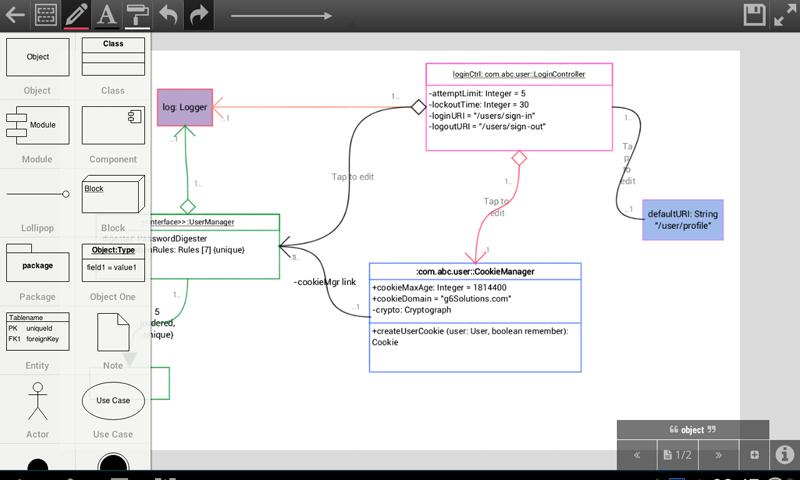Save the diagram with floppy disk icon

tap(755, 15)
